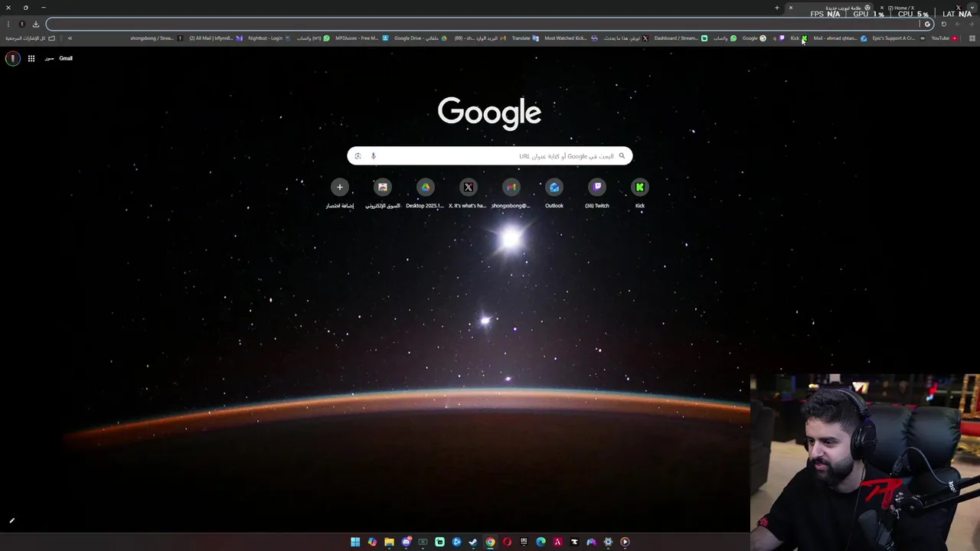Open the Kick shortcut tile
980x551 pixels.
coord(640,193)
